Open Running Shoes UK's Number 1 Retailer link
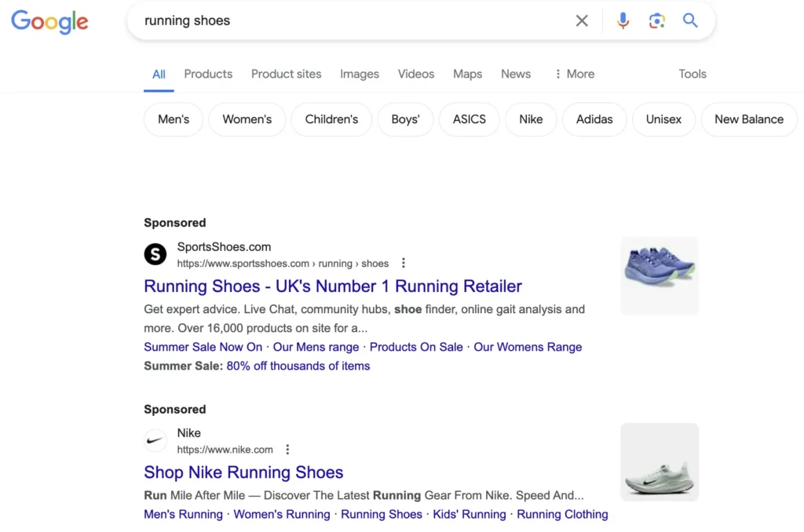This screenshot has height=532, width=804. [333, 286]
